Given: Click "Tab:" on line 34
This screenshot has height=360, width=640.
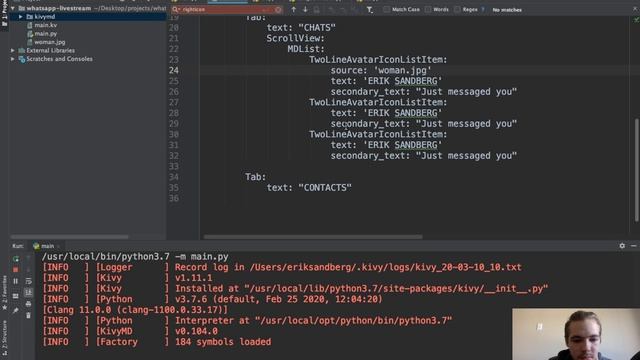Looking at the screenshot, I should pyautogui.click(x=256, y=177).
